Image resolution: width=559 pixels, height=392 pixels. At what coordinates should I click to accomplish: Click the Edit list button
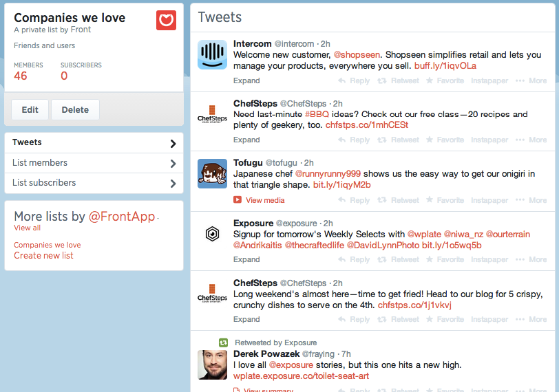[x=30, y=109]
